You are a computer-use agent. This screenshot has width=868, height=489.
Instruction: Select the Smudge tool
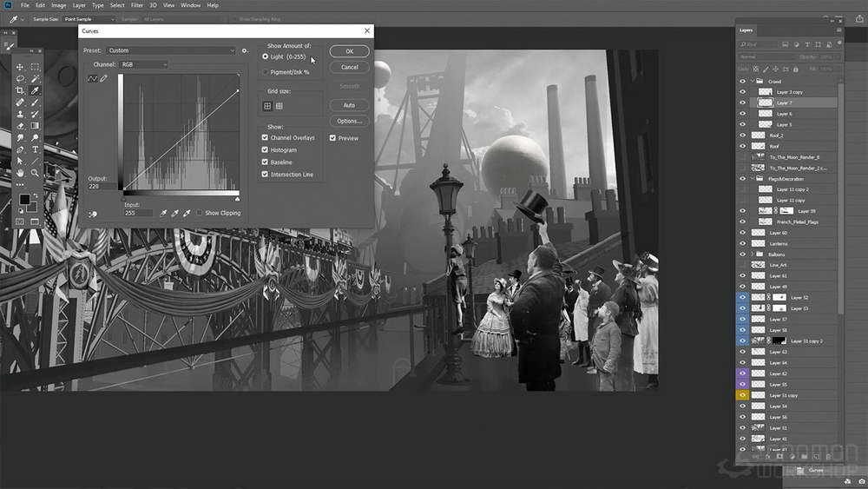tap(20, 137)
